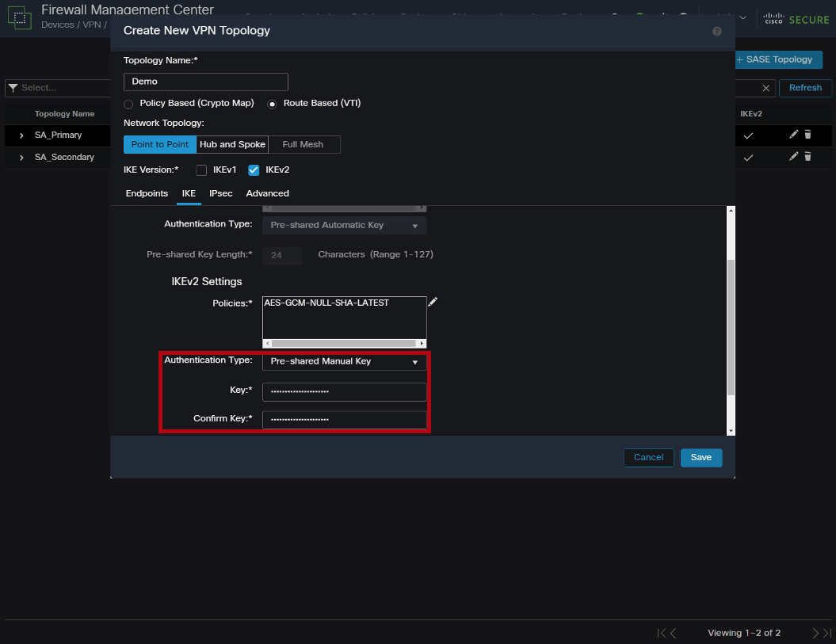The height and width of the screenshot is (644, 836).
Task: Open IKEv2 Authentication Type dropdown
Action: pyautogui.click(x=344, y=361)
